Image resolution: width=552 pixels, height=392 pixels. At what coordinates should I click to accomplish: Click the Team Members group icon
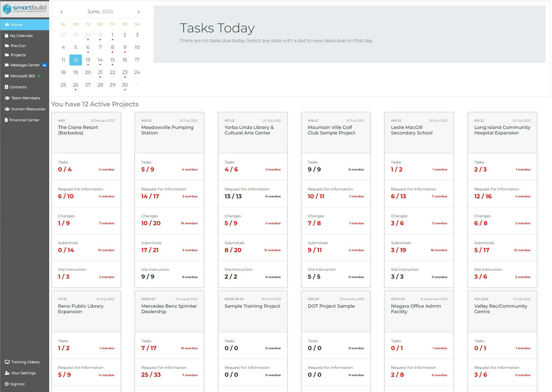[6, 98]
